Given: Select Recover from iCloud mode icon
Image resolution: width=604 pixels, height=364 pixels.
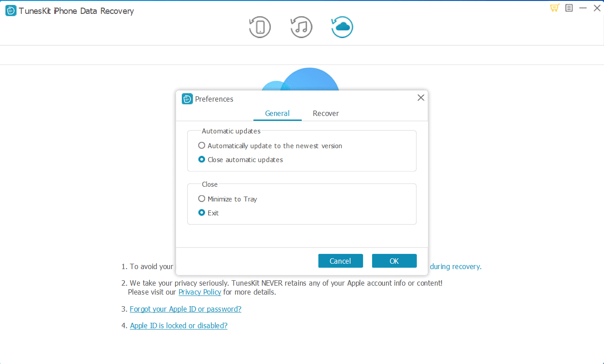Looking at the screenshot, I should click(x=342, y=27).
